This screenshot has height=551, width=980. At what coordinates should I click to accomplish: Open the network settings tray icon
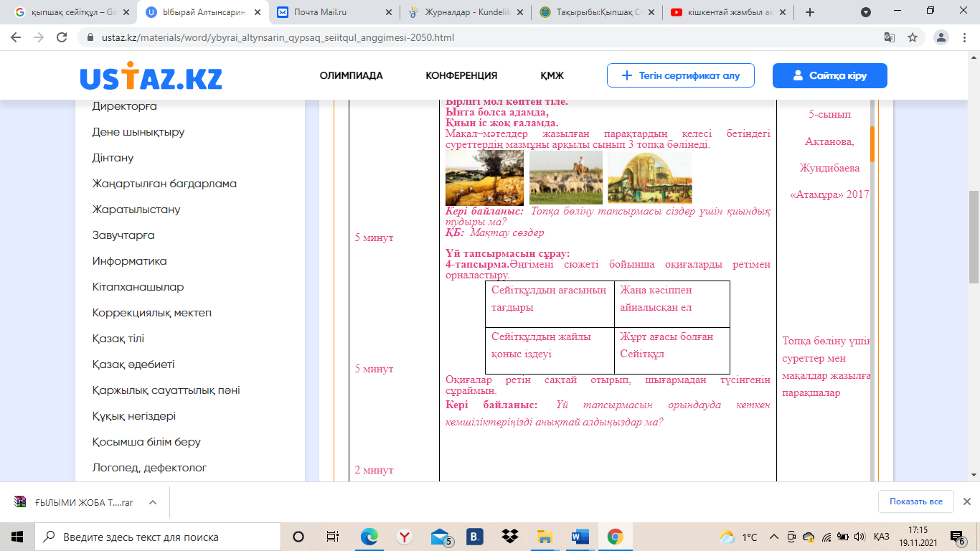tap(826, 537)
